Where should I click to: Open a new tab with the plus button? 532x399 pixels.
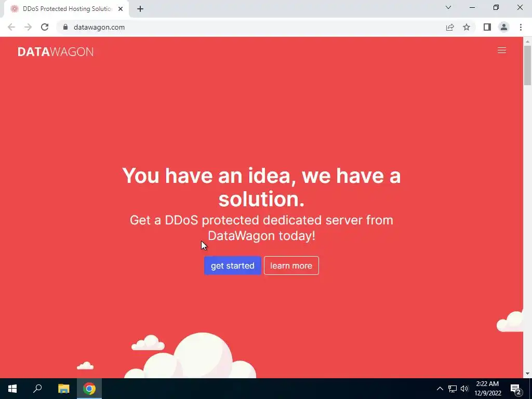point(140,9)
